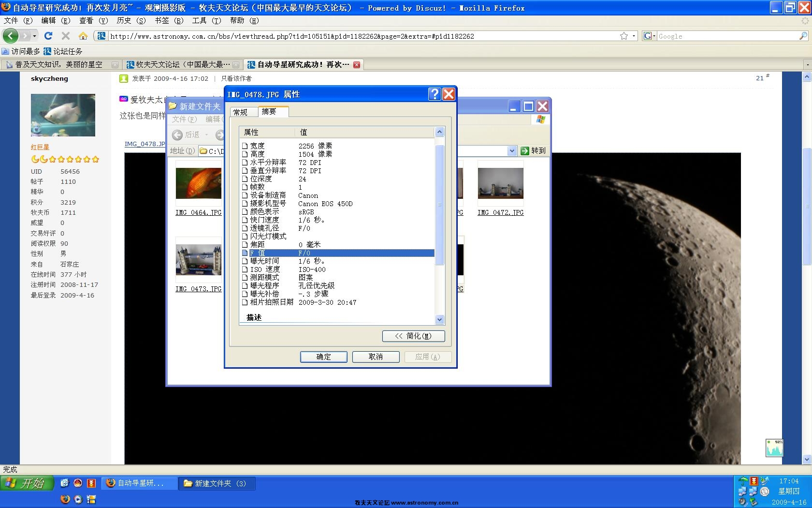Image resolution: width=812 pixels, height=508 pixels.
Task: Click 简化 button in summary tab
Action: click(413, 336)
